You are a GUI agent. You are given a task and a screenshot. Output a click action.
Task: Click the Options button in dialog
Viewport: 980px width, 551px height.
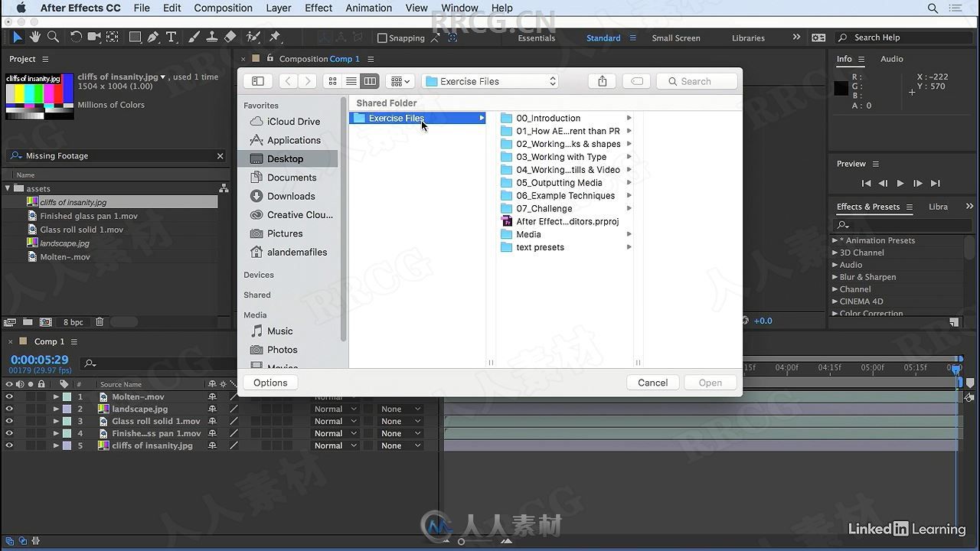pos(270,383)
